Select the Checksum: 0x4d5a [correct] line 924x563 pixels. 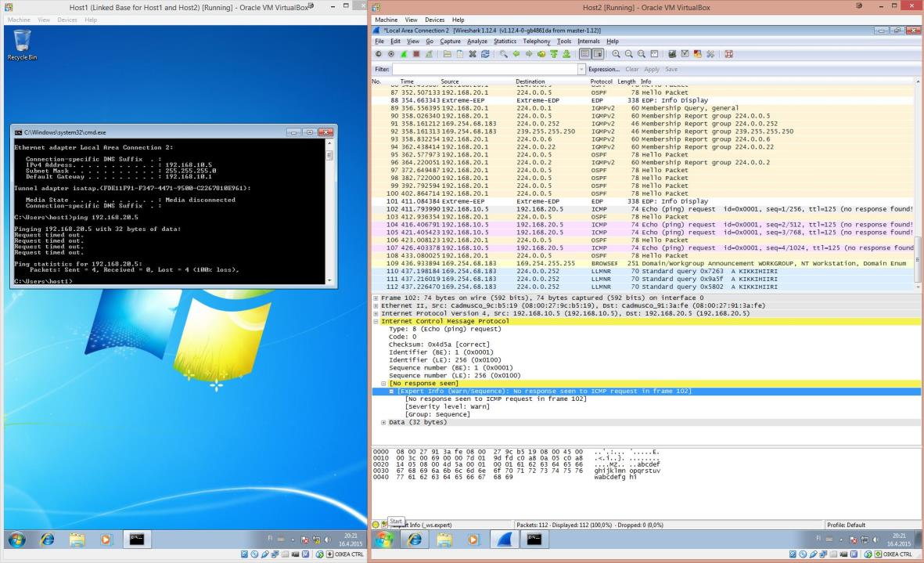439,345
